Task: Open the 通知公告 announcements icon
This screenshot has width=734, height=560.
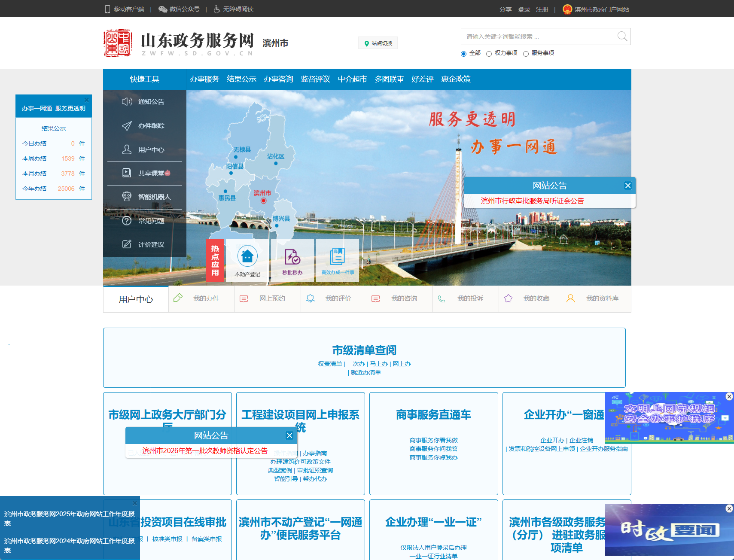Action: click(127, 102)
